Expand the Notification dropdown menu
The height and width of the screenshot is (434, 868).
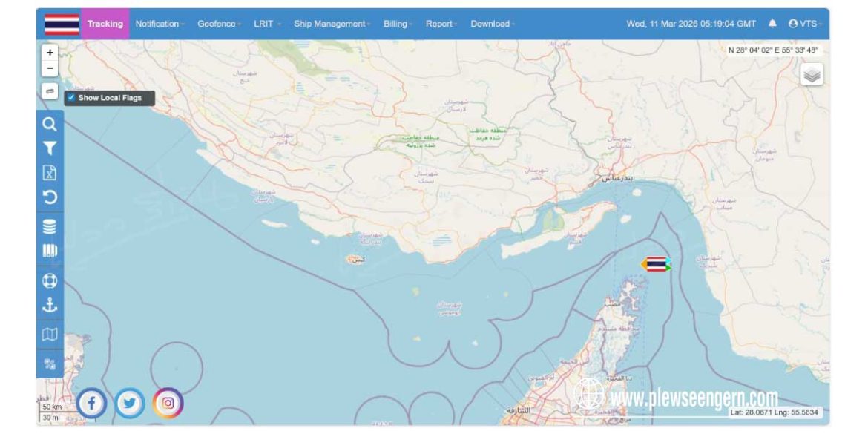click(x=160, y=24)
